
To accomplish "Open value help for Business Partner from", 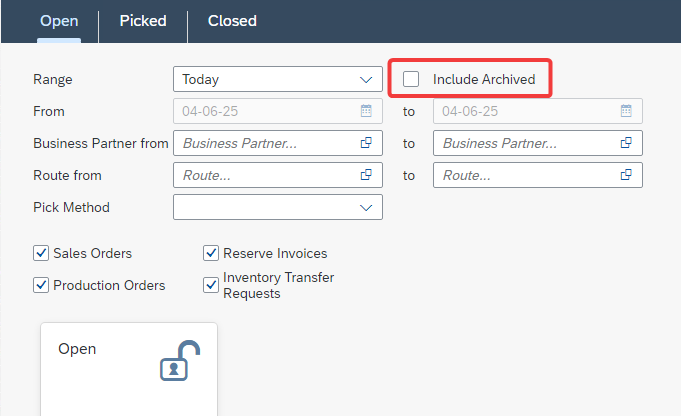I will [366, 143].
